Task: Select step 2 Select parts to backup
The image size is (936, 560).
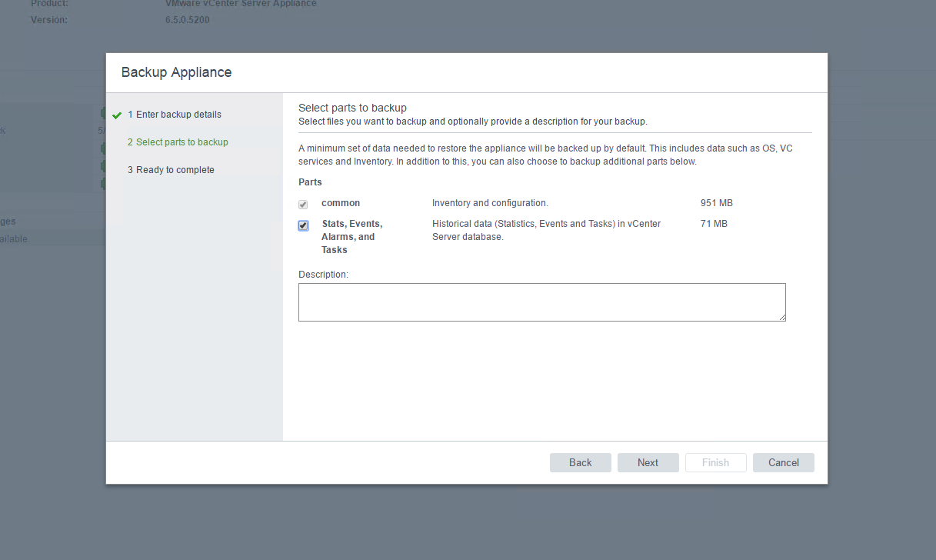Action: (178, 142)
